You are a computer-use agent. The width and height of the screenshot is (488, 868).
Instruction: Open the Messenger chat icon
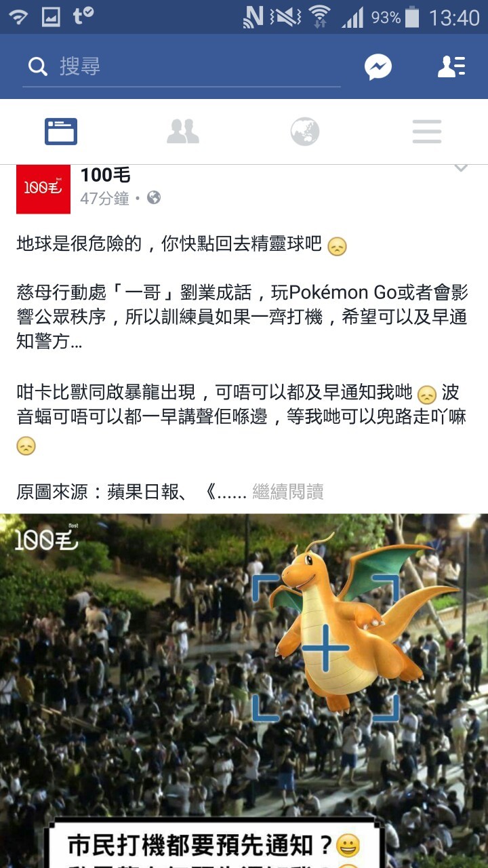point(378,66)
